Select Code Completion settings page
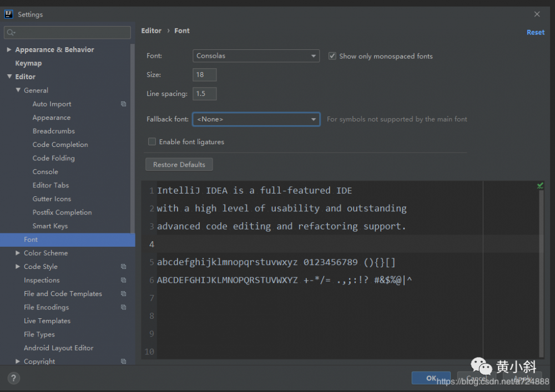This screenshot has height=392, width=555. pyautogui.click(x=60, y=145)
